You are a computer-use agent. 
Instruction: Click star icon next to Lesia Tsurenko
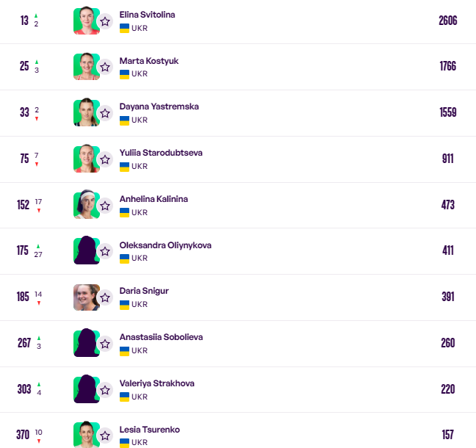coord(105,436)
